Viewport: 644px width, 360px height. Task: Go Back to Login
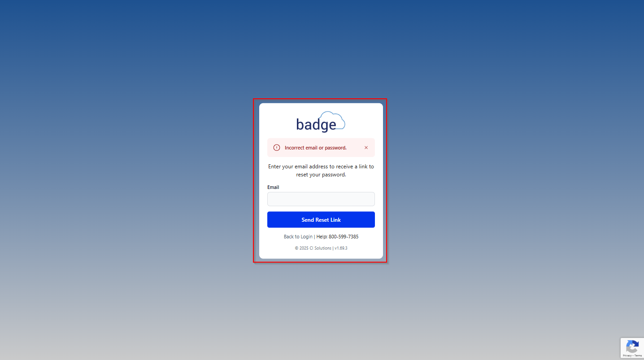pos(298,237)
